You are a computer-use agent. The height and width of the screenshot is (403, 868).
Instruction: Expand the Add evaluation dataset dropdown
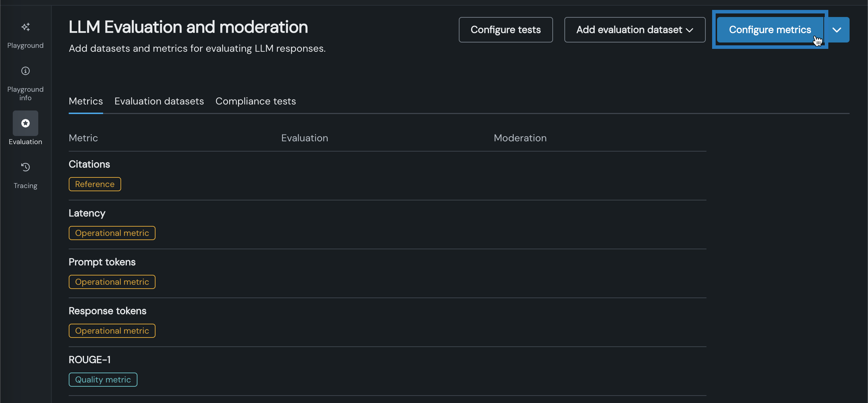click(635, 30)
